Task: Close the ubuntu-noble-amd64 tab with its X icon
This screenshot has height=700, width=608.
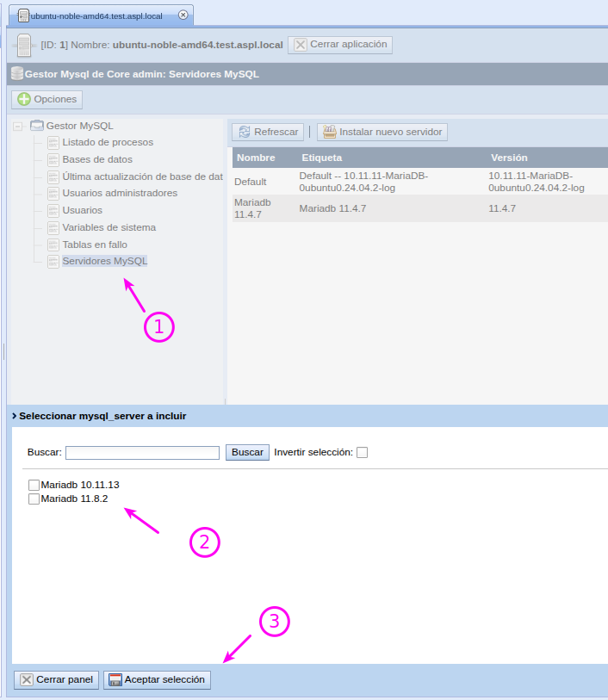Action: pyautogui.click(x=183, y=15)
